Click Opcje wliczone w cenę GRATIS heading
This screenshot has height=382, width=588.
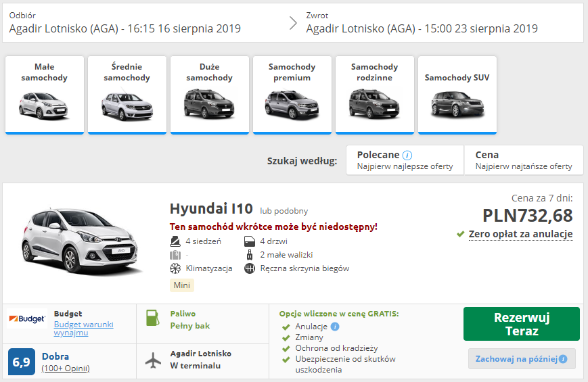click(x=339, y=314)
